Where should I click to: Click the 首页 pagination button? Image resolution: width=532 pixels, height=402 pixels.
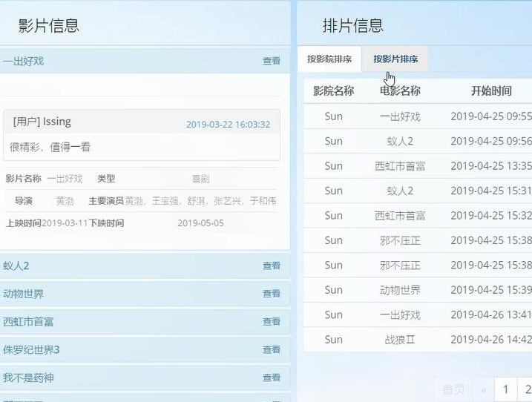(x=453, y=389)
